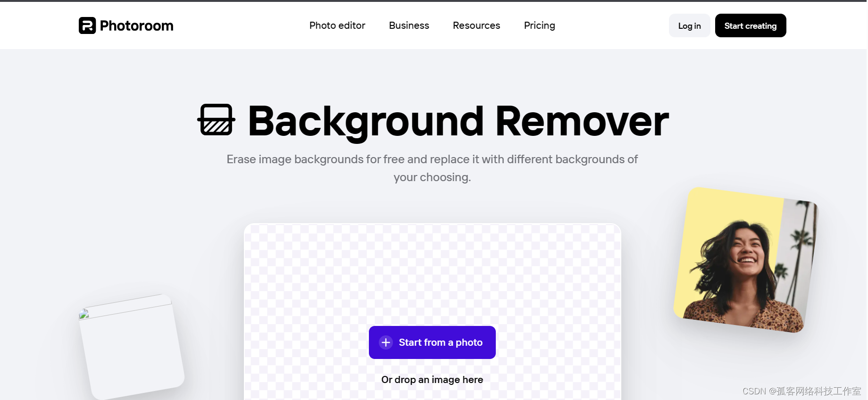
Task: Click the Or drop an image here text
Action: tap(432, 380)
